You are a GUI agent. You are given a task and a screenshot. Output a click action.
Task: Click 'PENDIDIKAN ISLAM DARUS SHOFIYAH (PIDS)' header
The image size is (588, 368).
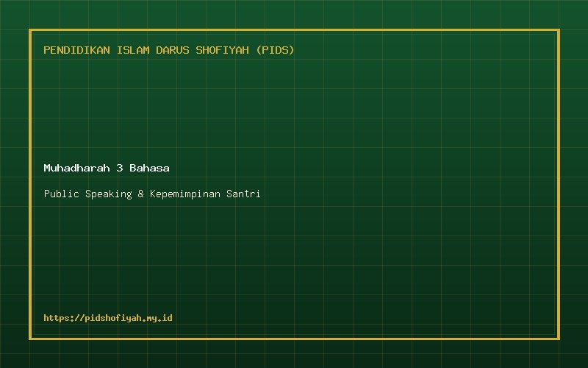click(169, 50)
